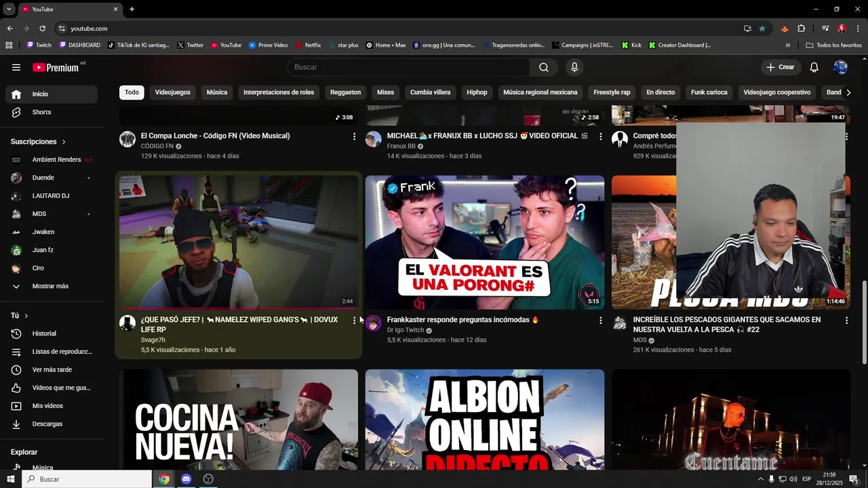Show more category chips with the right arrow

[x=848, y=92]
